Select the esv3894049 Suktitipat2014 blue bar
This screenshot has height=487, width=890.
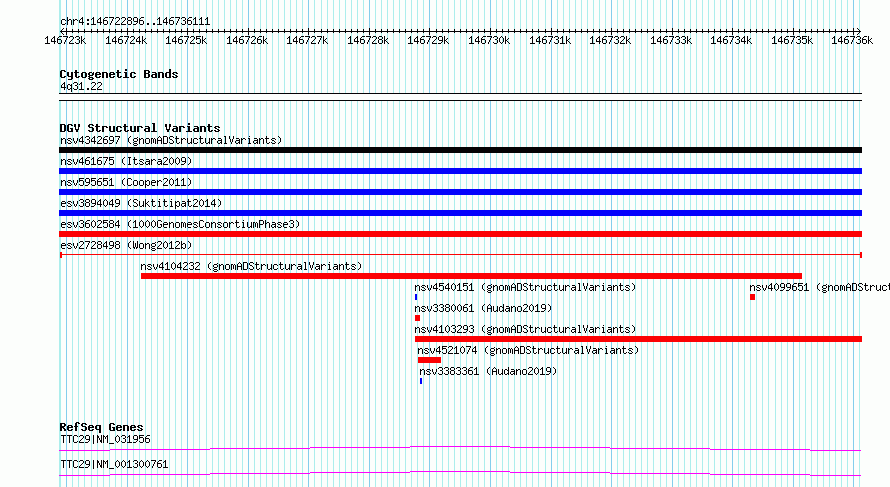pos(460,213)
